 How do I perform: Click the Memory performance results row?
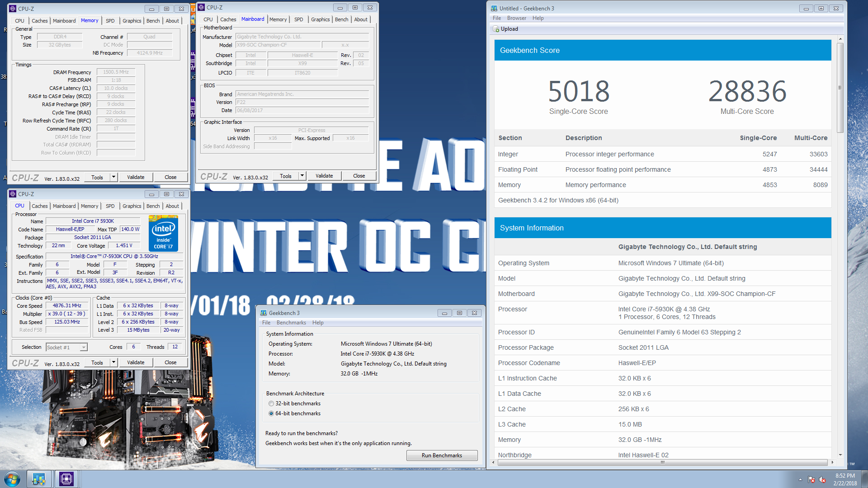pos(663,185)
